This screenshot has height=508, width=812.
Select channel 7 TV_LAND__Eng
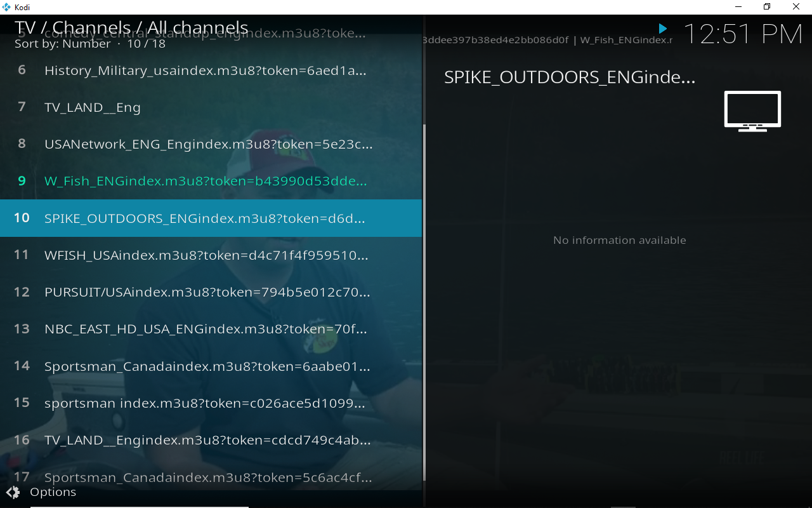tap(211, 107)
